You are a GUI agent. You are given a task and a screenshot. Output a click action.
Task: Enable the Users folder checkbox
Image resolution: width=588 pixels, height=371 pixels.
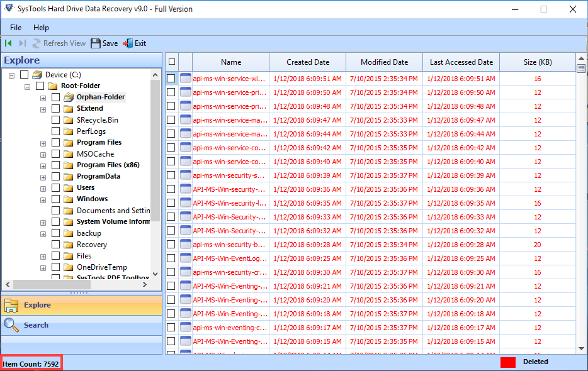point(56,188)
